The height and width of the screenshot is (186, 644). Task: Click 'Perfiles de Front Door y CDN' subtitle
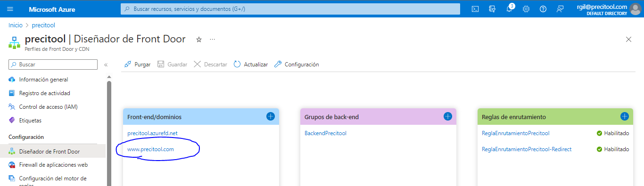click(x=57, y=49)
